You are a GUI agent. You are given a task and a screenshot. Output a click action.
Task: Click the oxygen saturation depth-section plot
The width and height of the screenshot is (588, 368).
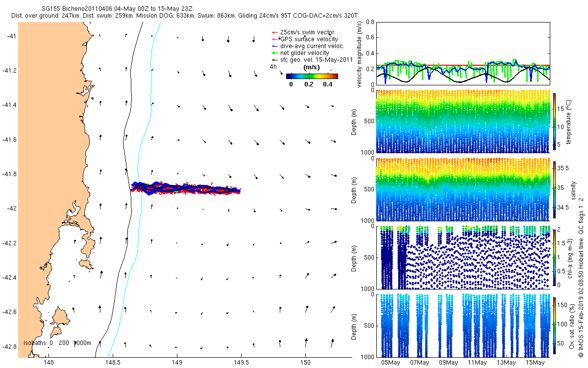pos(463,325)
